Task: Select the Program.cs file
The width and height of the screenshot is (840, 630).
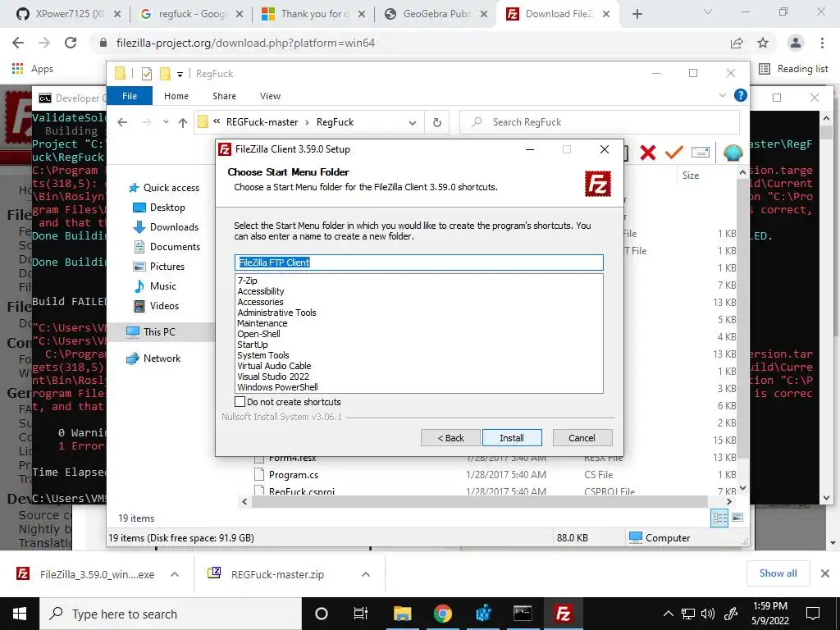Action: [x=294, y=475]
